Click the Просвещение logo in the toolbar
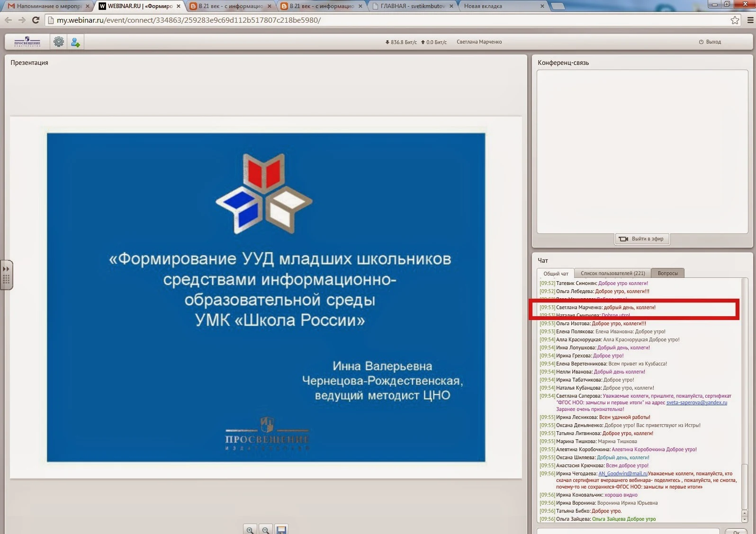Viewport: 756px width, 534px height. pyautogui.click(x=27, y=42)
